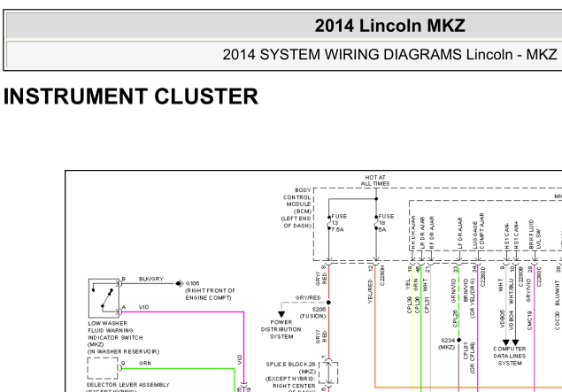Click the 'C2280H' connector label
This screenshot has width=562, height=392.
[382, 275]
